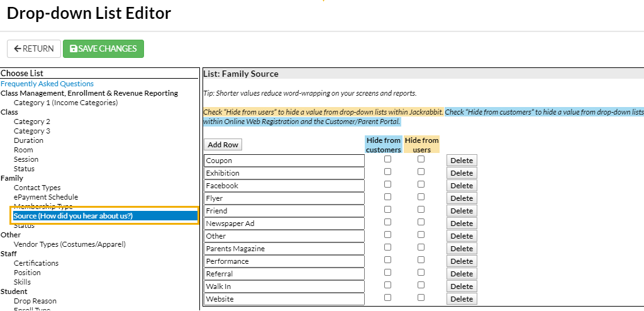
Task: Select Source (How did you hear about us?)
Action: click(105, 216)
